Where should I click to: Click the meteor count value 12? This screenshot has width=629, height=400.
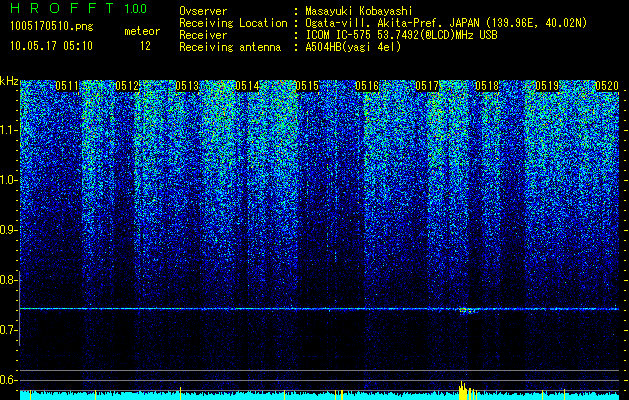[x=145, y=46]
